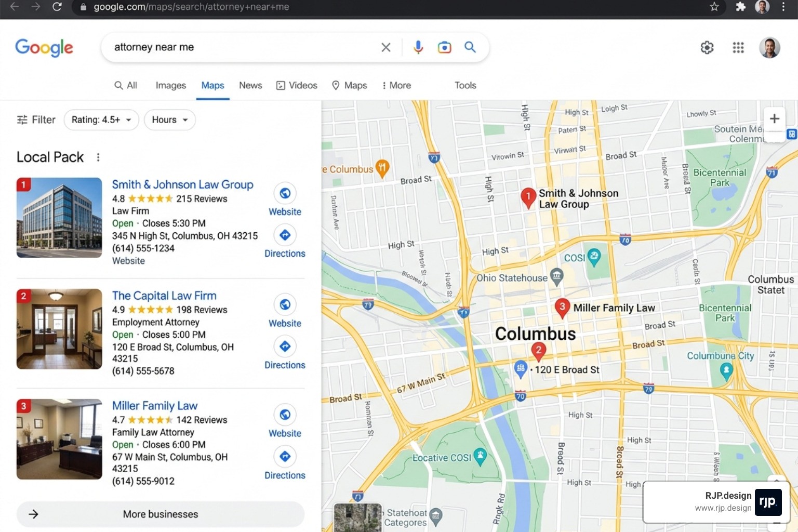Click map pin 3 Miller Family Law

pyautogui.click(x=562, y=308)
